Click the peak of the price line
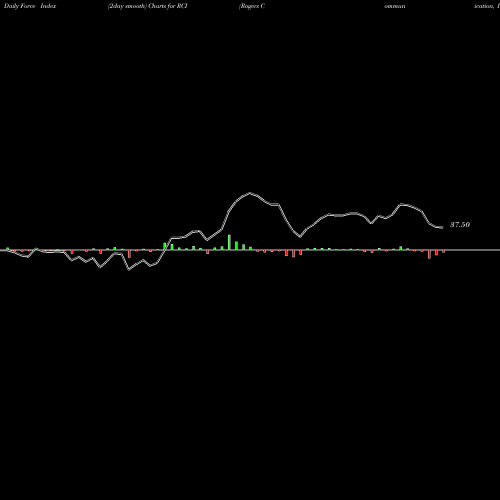This screenshot has height=500, width=500. pyautogui.click(x=250, y=193)
